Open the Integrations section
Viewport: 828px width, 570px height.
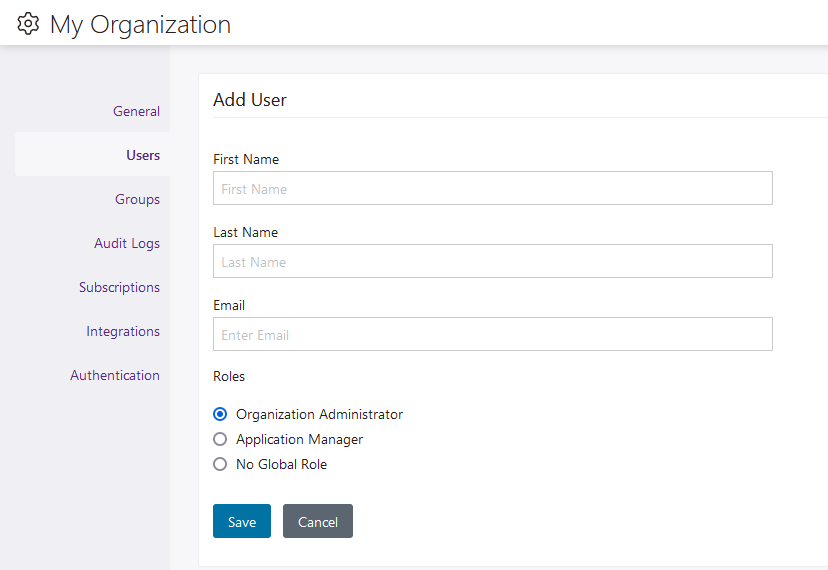(x=123, y=331)
